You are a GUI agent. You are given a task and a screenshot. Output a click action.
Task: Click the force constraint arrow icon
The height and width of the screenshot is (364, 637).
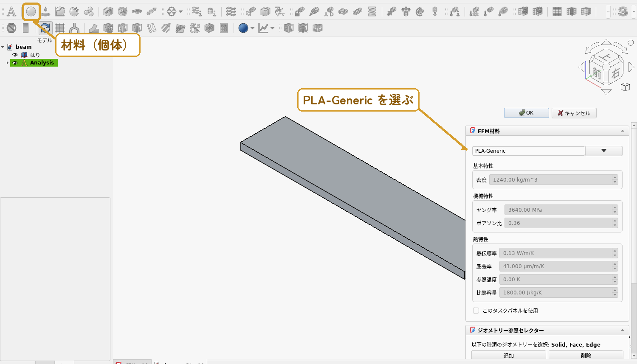(391, 11)
